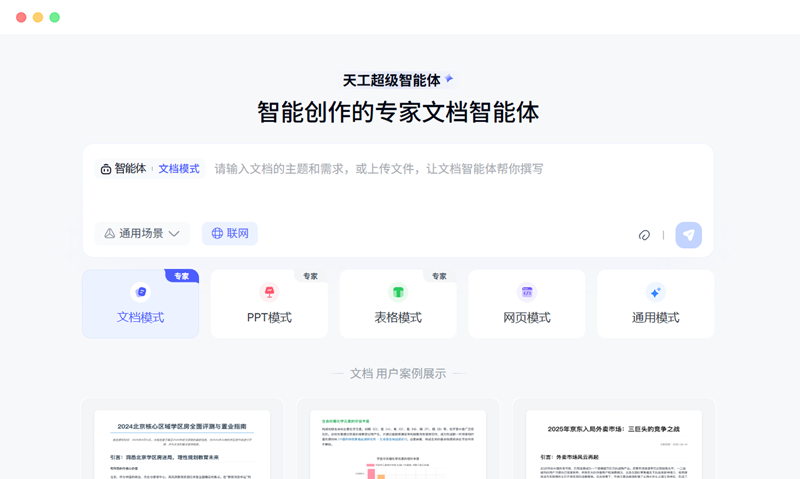Toggle the 联网 web search option
This screenshot has width=800, height=479.
(230, 234)
